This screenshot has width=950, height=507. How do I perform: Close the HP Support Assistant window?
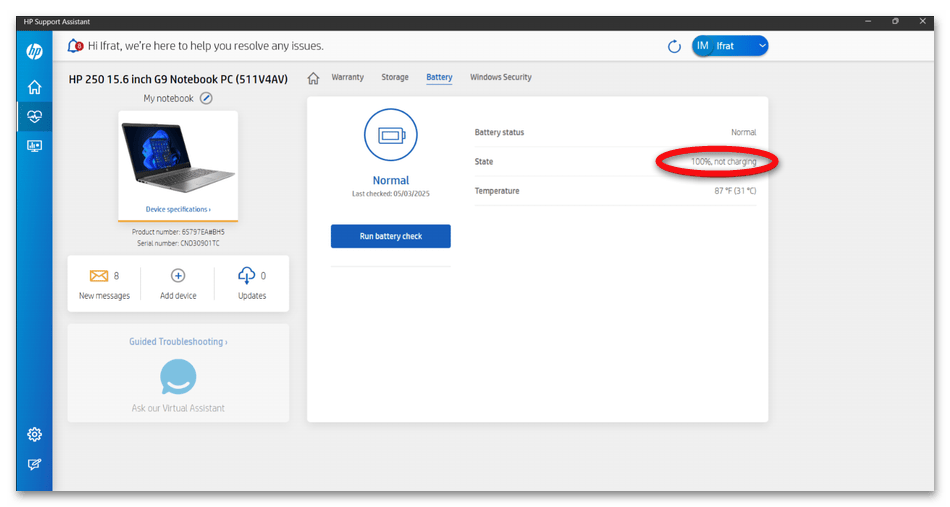point(923,21)
